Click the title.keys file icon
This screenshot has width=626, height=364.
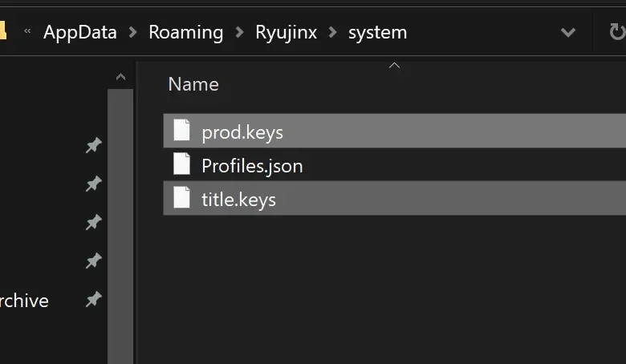[x=181, y=197]
